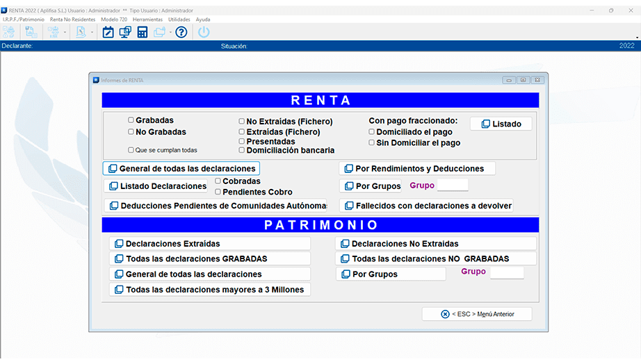Click the power exit toolbar icon

(204, 32)
